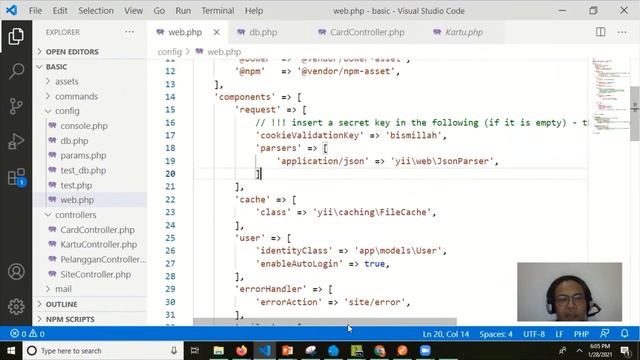Open the Zoom app taskbar icon
The height and width of the screenshot is (360, 640).
pos(425,351)
